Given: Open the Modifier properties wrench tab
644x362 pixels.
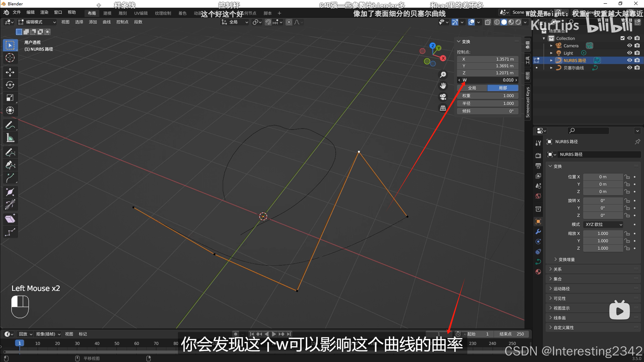Looking at the screenshot, I should point(538,232).
